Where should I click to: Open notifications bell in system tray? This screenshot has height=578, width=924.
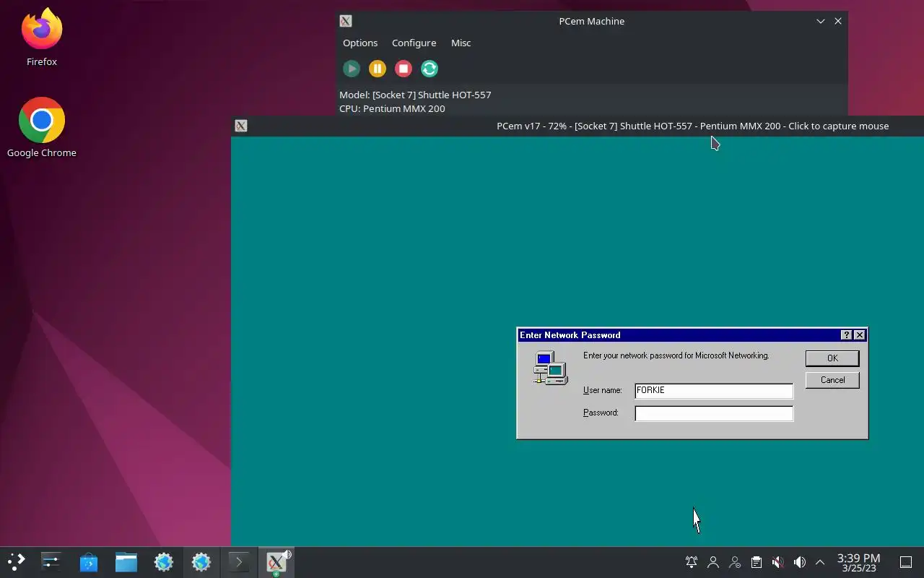coord(692,562)
